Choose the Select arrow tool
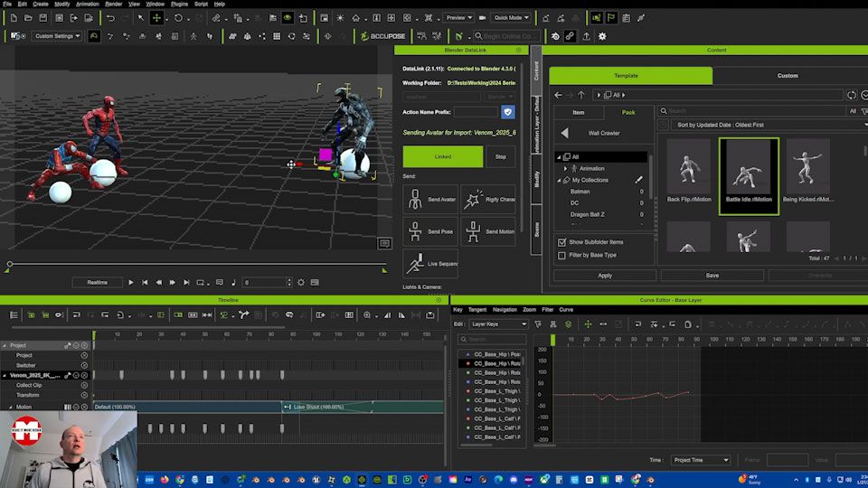Screen dimensions: 868x488 pos(141,18)
